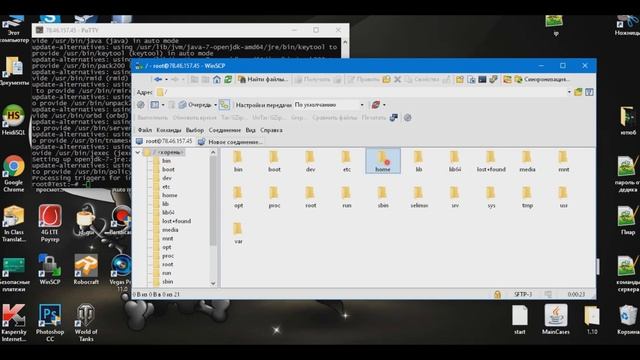640x360 pixels.
Task: Open the address path dropdown arrow
Action: click(x=569, y=92)
